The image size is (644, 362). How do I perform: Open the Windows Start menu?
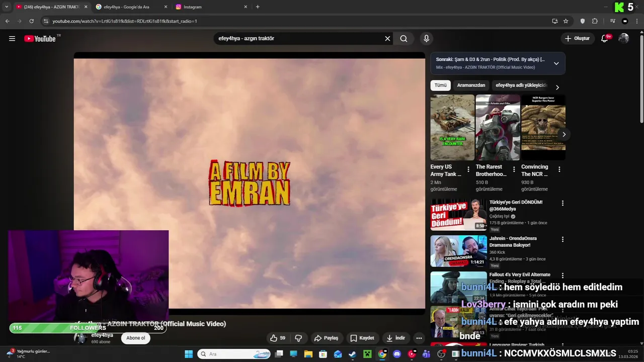pos(189,354)
